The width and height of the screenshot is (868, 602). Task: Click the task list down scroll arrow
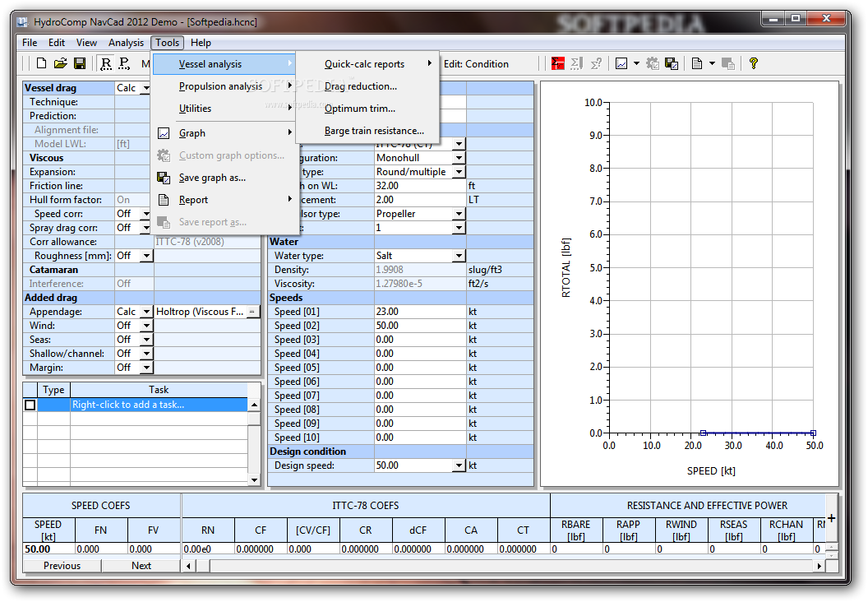tap(254, 480)
